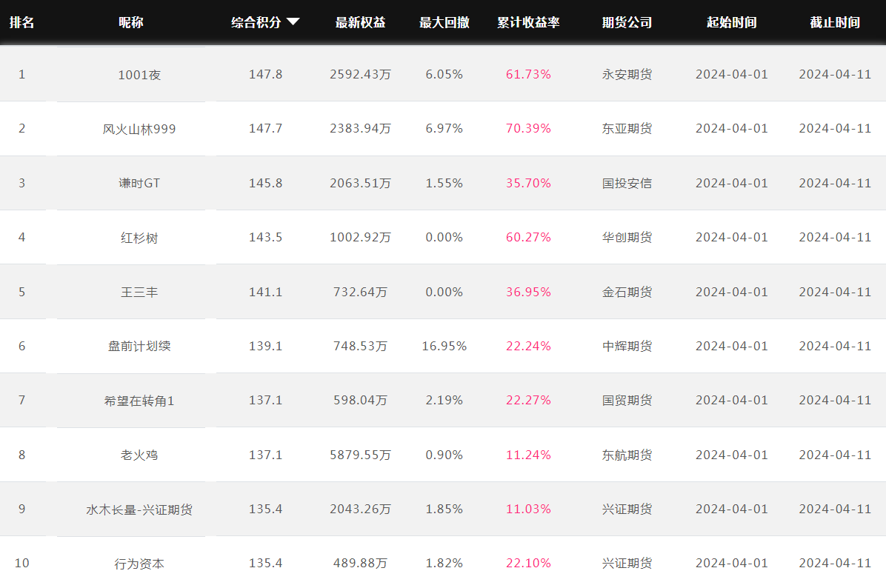Viewport: 886px width, 588px height.
Task: Select nickname 1001夜
Action: [x=139, y=75]
